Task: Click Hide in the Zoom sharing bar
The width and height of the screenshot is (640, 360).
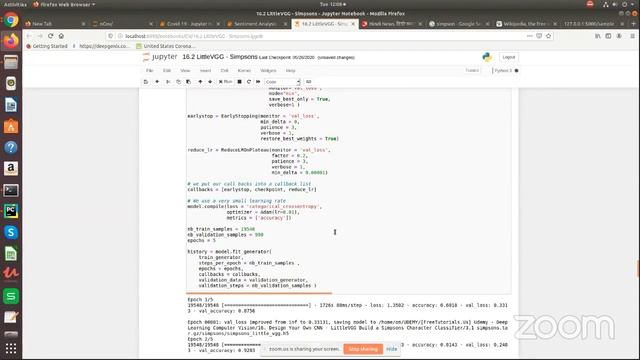Action: [x=391, y=349]
